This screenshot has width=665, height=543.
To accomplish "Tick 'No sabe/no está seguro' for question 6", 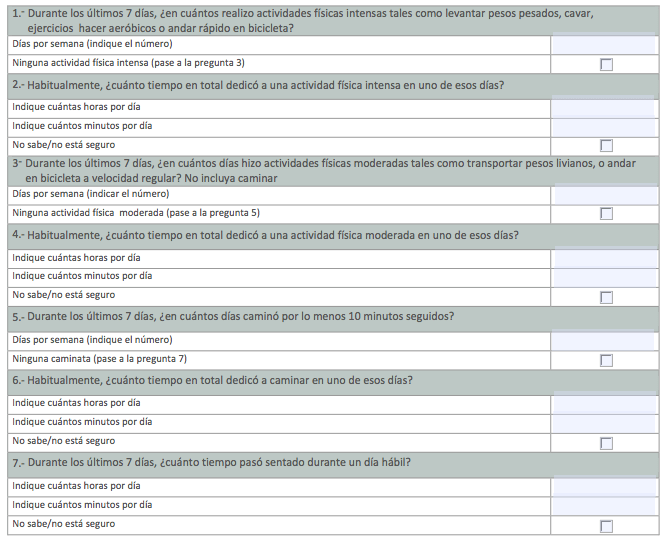I will click(606, 443).
